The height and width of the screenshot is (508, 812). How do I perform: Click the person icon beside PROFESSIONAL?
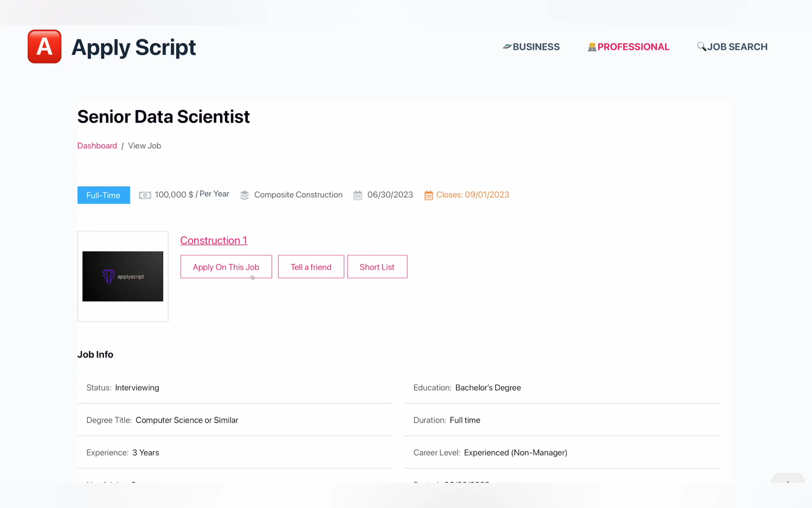(x=592, y=47)
